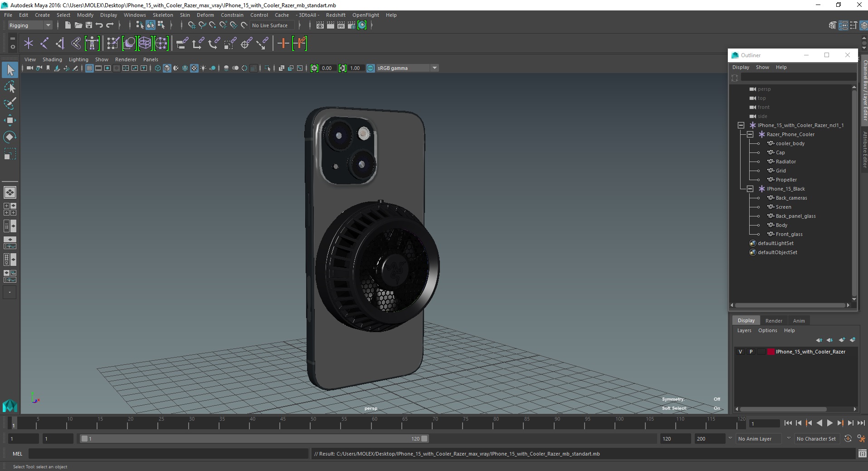
Task: Open the Constrain menu
Action: coord(232,15)
